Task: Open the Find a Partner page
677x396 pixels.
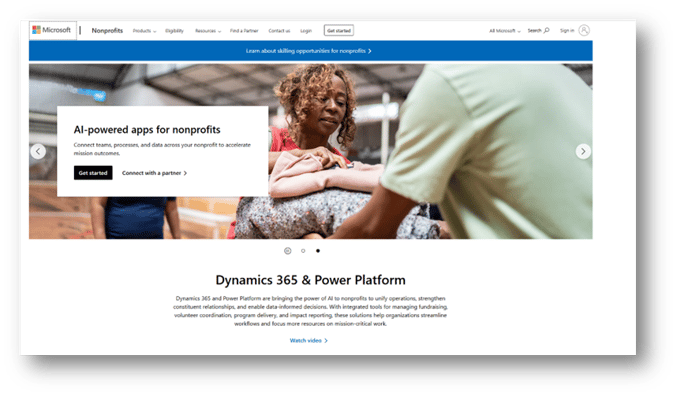Action: point(244,31)
